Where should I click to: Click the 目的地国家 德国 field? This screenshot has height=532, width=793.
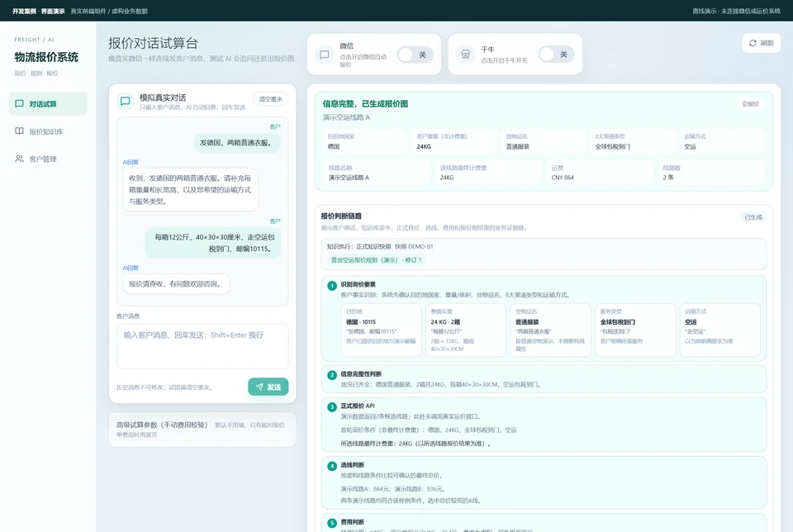(x=365, y=141)
